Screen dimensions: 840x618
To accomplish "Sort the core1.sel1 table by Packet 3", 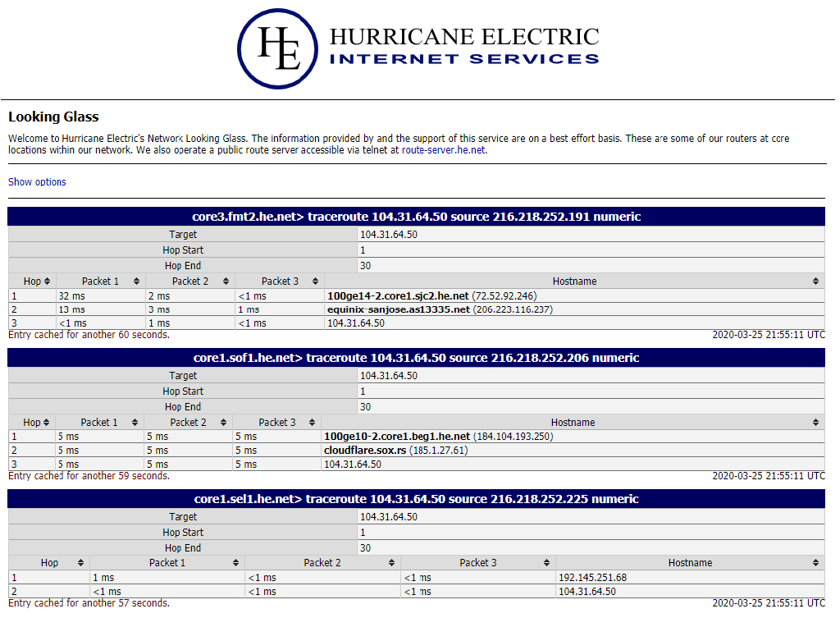I will tap(478, 563).
